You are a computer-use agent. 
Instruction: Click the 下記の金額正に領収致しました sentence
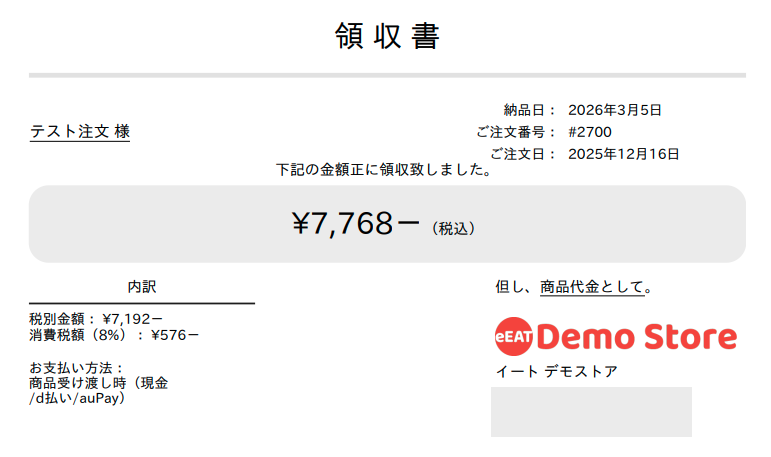pos(385,170)
